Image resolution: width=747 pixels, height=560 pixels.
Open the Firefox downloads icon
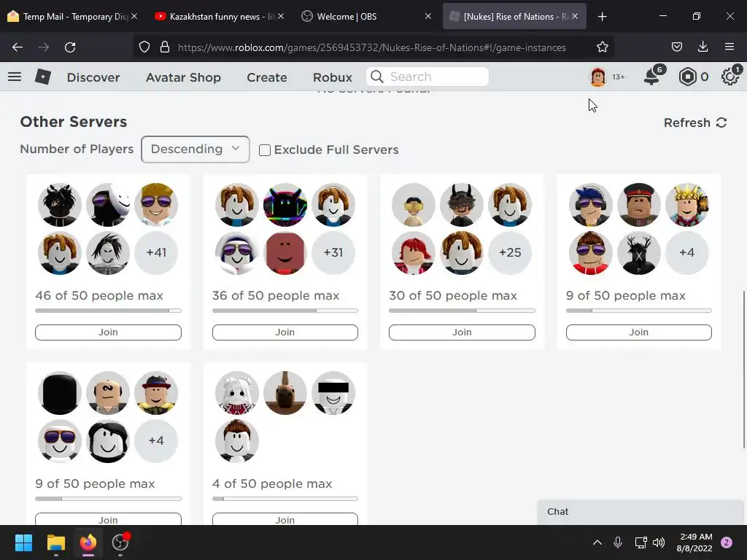click(703, 47)
